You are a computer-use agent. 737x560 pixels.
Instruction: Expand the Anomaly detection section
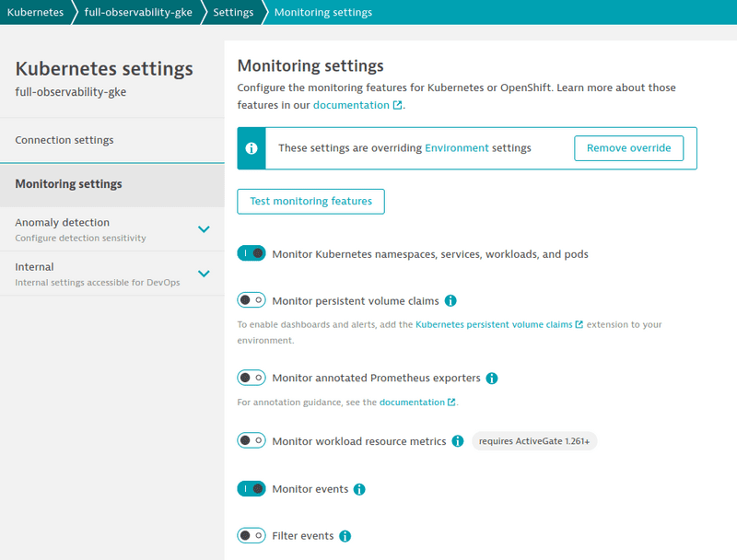(x=204, y=229)
